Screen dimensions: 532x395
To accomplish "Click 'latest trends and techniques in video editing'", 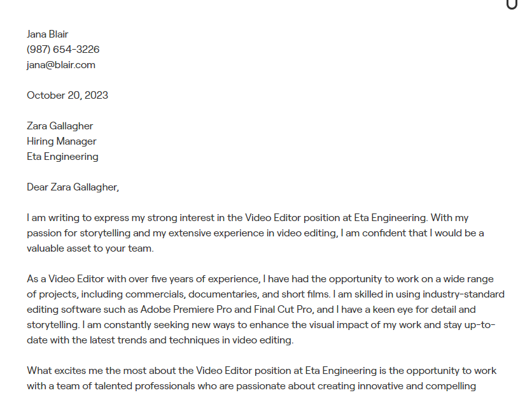I will pyautogui.click(x=190, y=340).
